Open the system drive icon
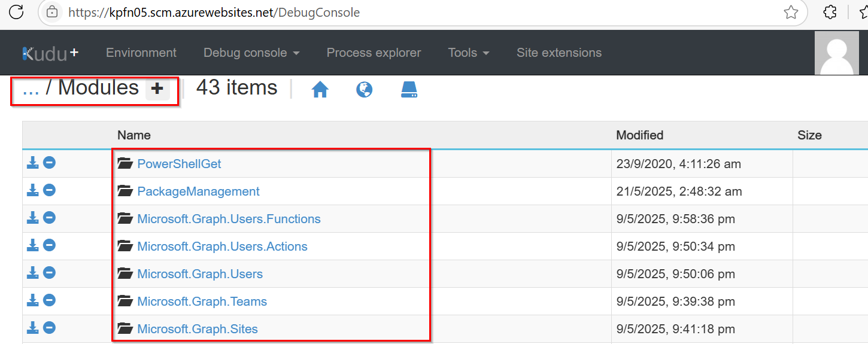 409,90
